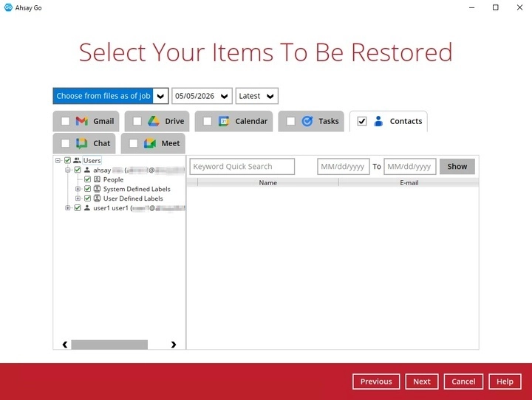
Task: Click the Google Tasks checkmark icon
Action: (307, 121)
